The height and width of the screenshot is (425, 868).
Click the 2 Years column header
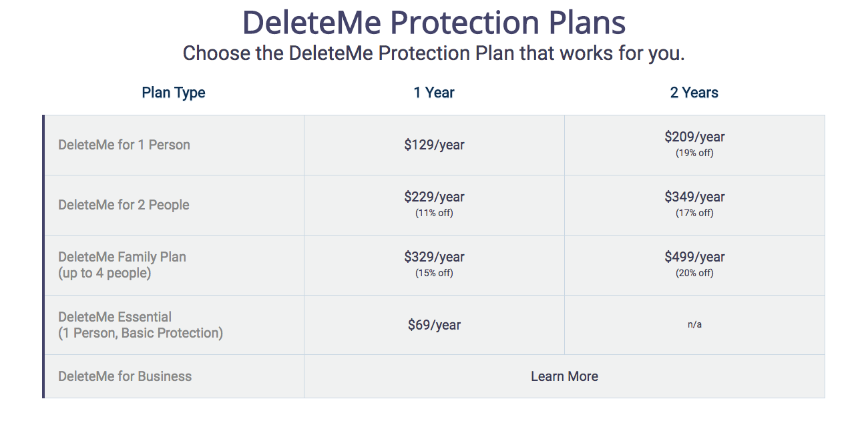click(694, 93)
